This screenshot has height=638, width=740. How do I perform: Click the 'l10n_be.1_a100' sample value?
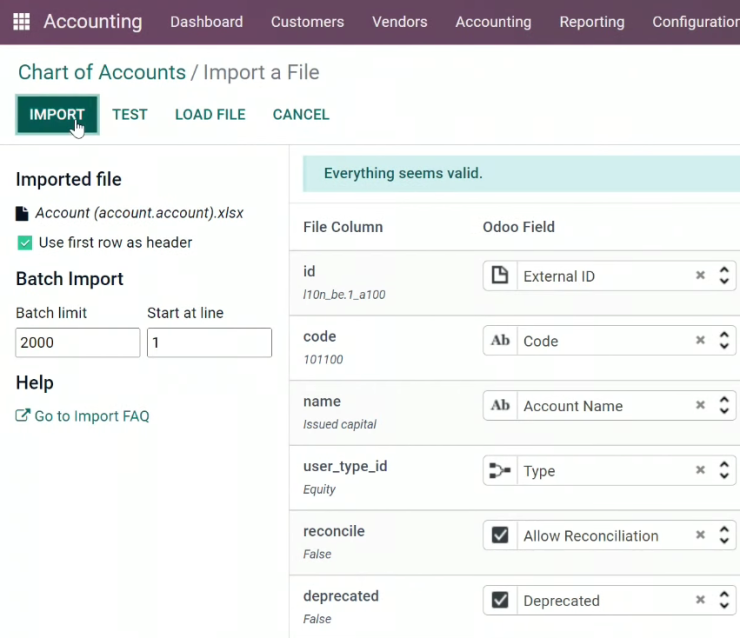[x=344, y=294]
